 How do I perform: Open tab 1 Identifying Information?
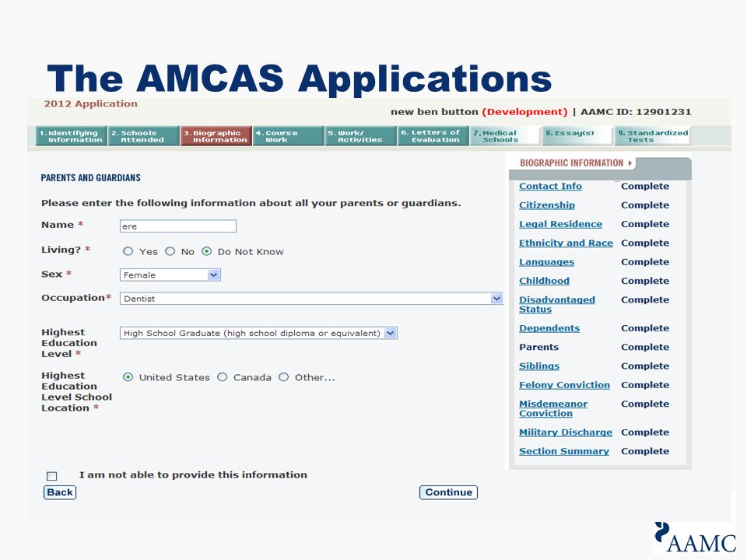(72, 136)
